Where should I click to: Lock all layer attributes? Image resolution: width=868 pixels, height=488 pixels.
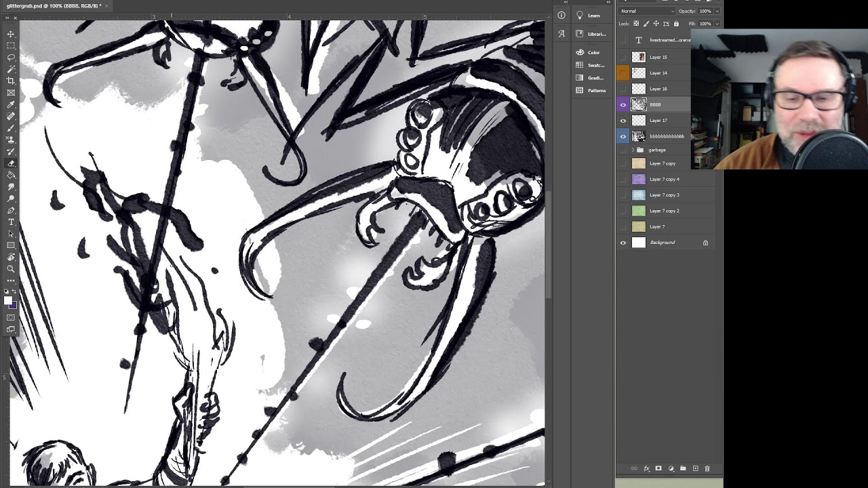click(676, 24)
